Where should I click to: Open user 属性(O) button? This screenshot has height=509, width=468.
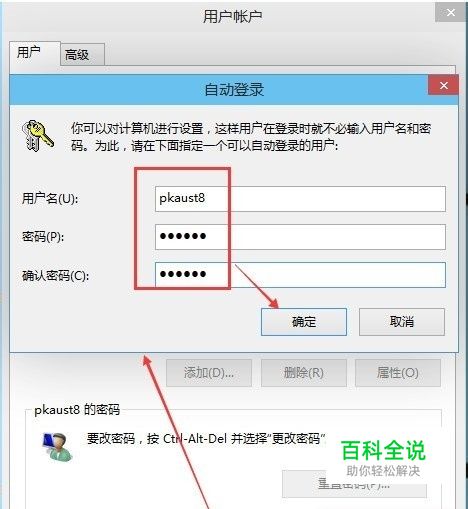(x=398, y=373)
